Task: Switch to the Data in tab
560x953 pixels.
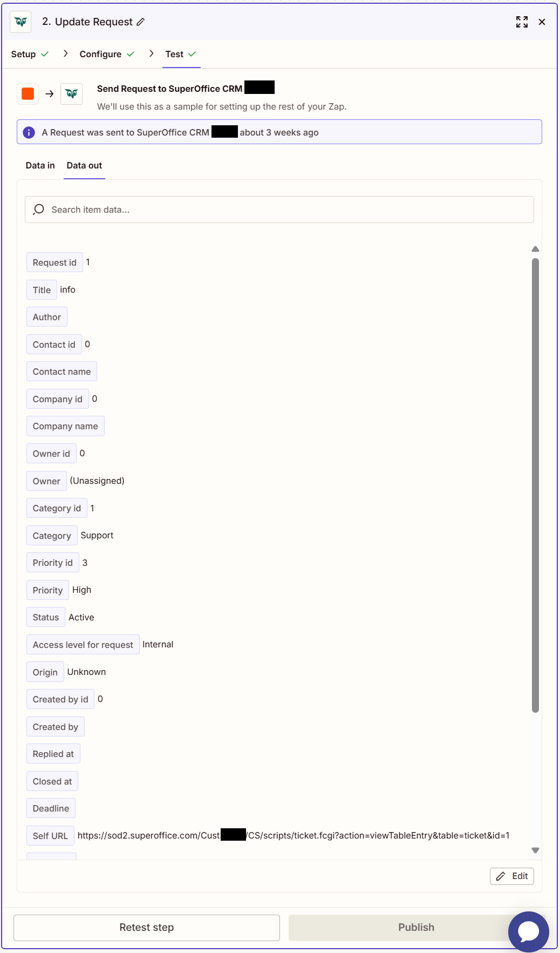Action: coord(39,165)
